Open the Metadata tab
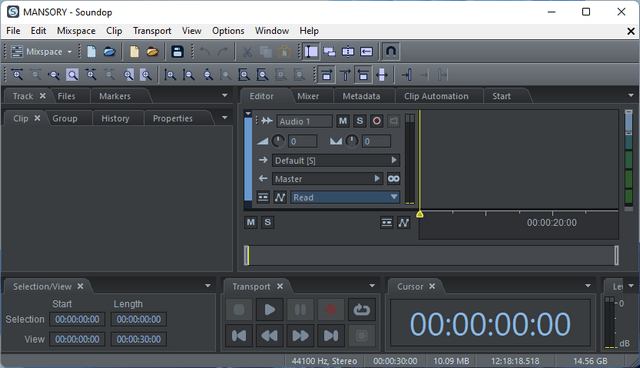 361,96
